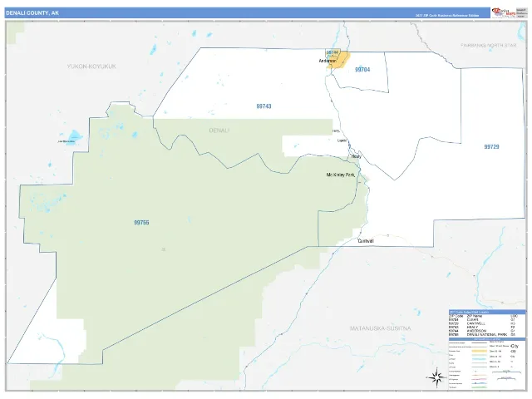This screenshot has width=532, height=399.
Task: Click the MATANUSKA-SUSITNA region label
Action: [381, 328]
